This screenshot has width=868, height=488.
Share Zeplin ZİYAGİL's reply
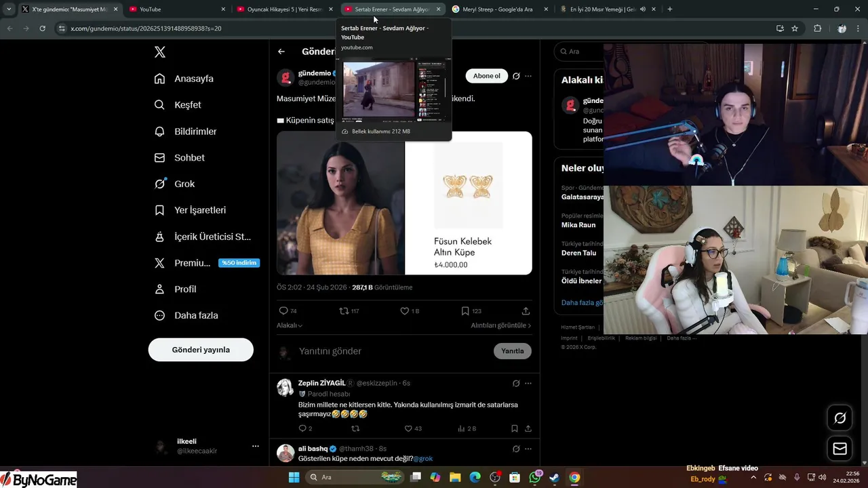click(528, 428)
